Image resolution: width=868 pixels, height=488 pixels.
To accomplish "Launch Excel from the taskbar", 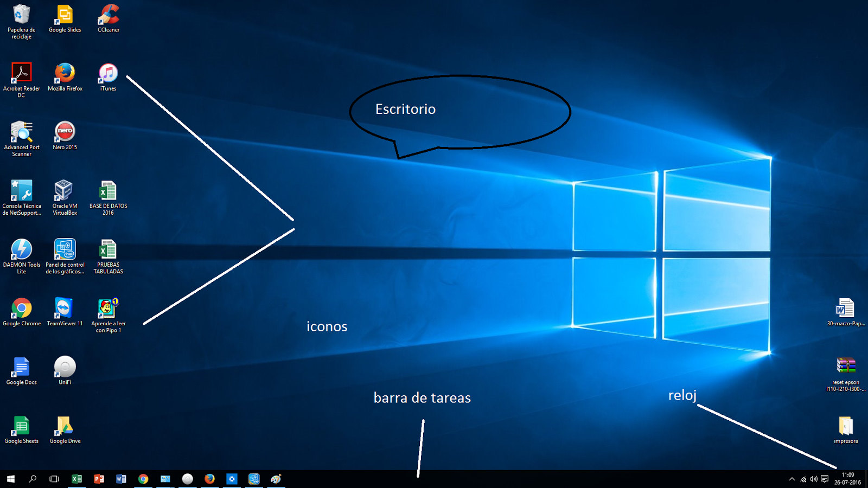I will click(x=77, y=479).
